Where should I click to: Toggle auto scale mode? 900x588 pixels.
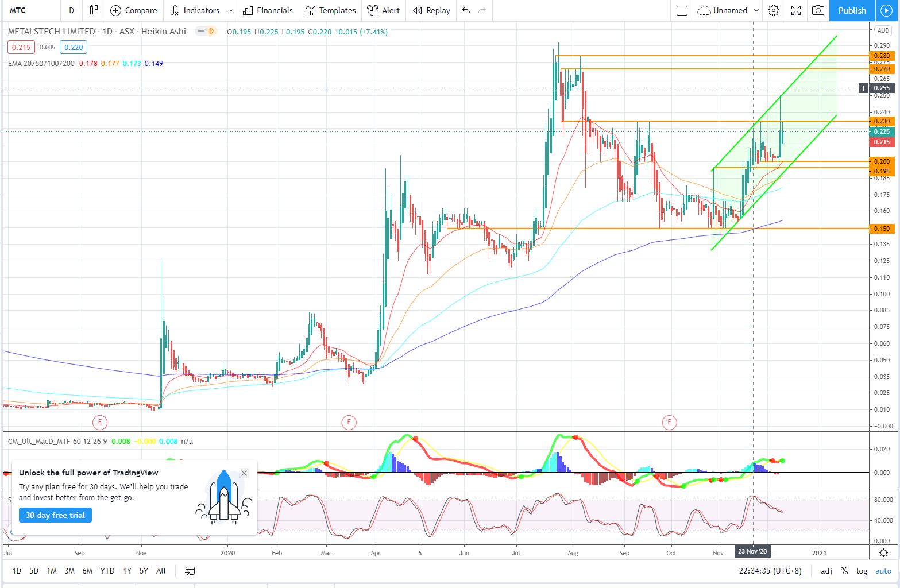[883, 571]
